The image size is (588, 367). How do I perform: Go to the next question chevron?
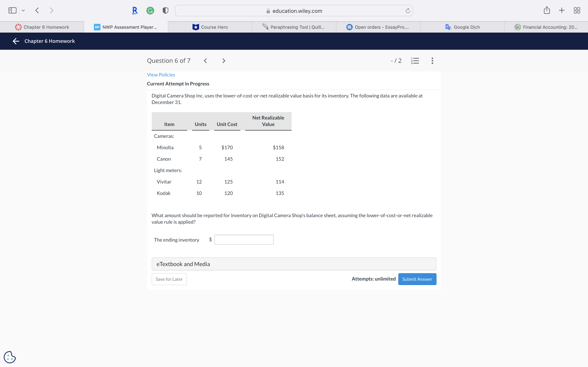[x=224, y=61]
